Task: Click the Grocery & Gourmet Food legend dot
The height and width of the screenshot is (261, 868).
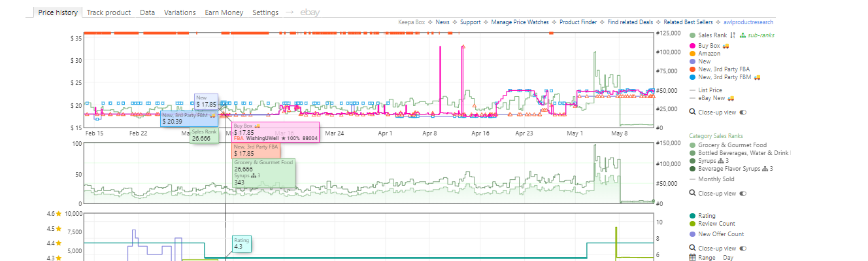Action: coord(693,145)
